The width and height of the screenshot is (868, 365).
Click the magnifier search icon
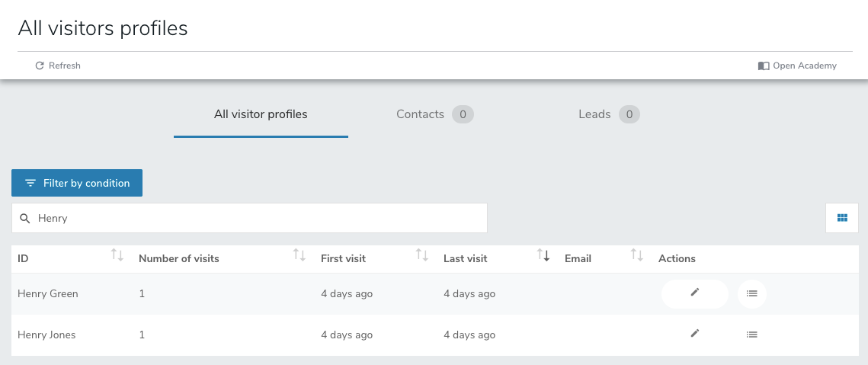click(25, 218)
